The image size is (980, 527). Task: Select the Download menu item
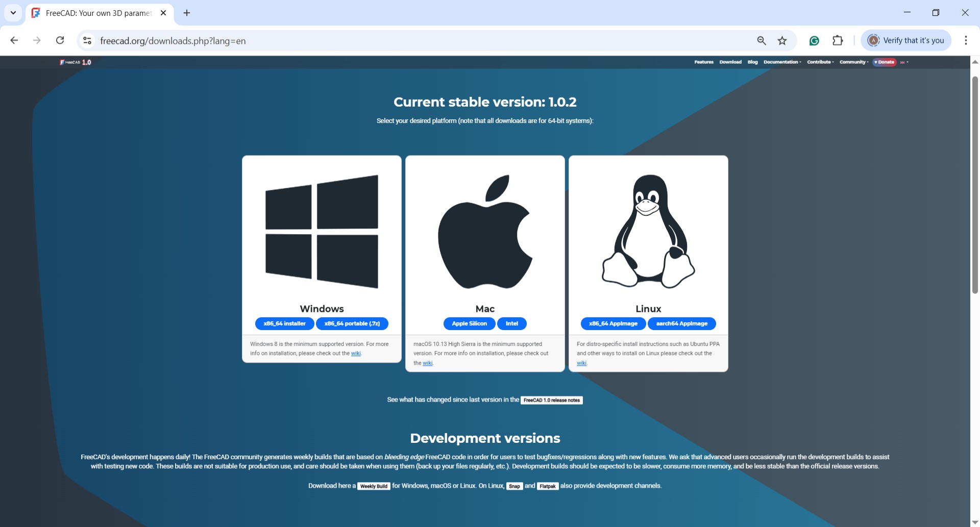[730, 62]
